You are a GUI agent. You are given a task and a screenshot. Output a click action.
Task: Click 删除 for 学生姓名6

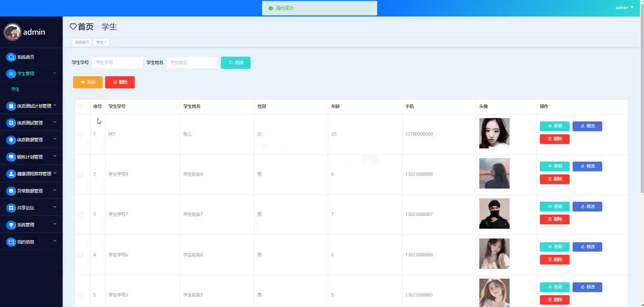[555, 260]
